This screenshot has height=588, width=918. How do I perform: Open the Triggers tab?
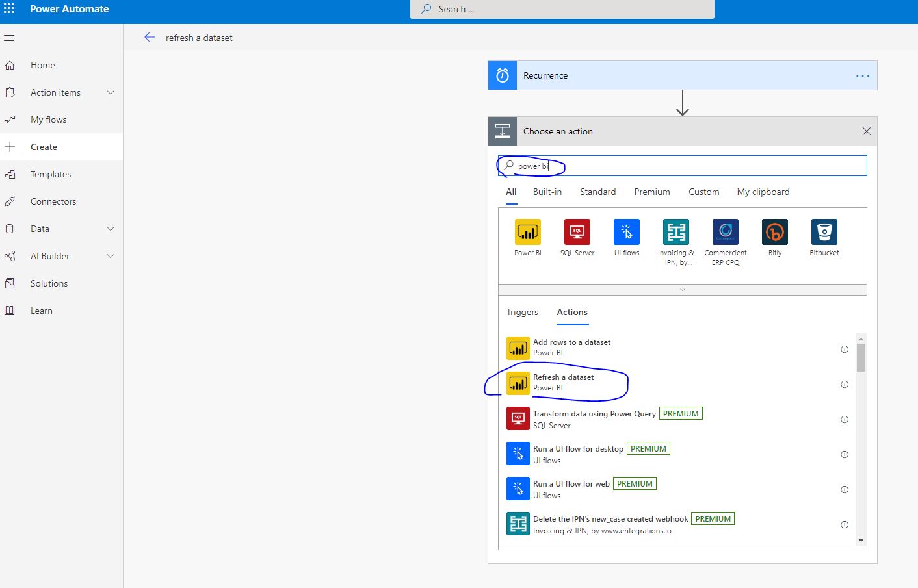tap(522, 312)
